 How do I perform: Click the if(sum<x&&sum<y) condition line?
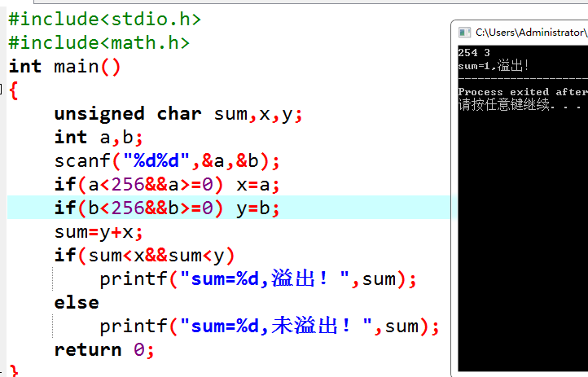click(144, 256)
